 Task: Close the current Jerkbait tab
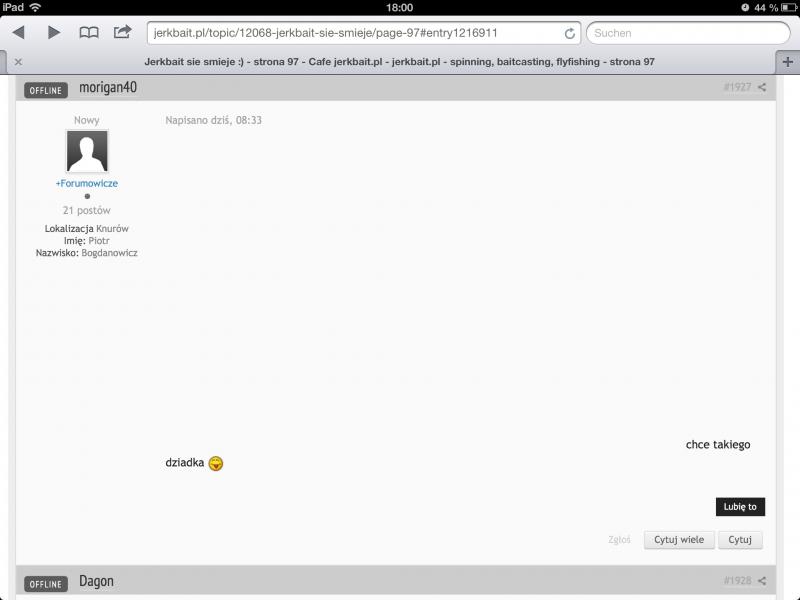(18, 62)
